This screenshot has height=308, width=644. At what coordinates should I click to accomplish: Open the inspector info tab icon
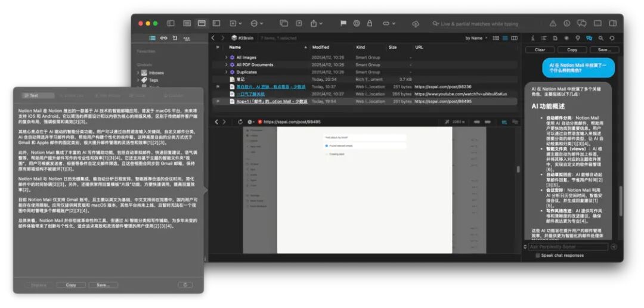[x=532, y=38]
